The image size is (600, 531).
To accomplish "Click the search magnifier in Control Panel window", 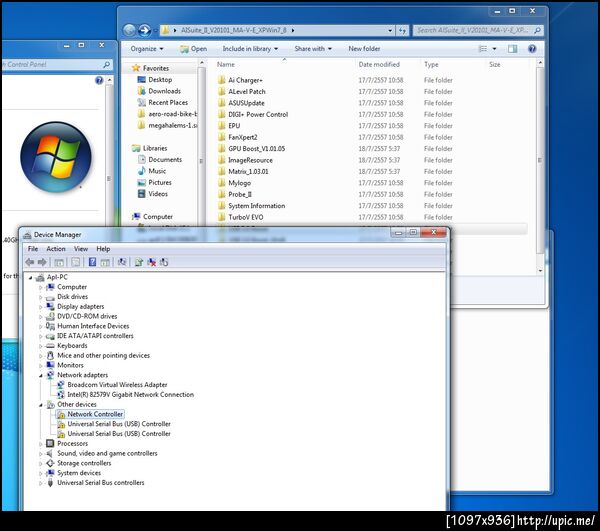I will pyautogui.click(x=107, y=65).
